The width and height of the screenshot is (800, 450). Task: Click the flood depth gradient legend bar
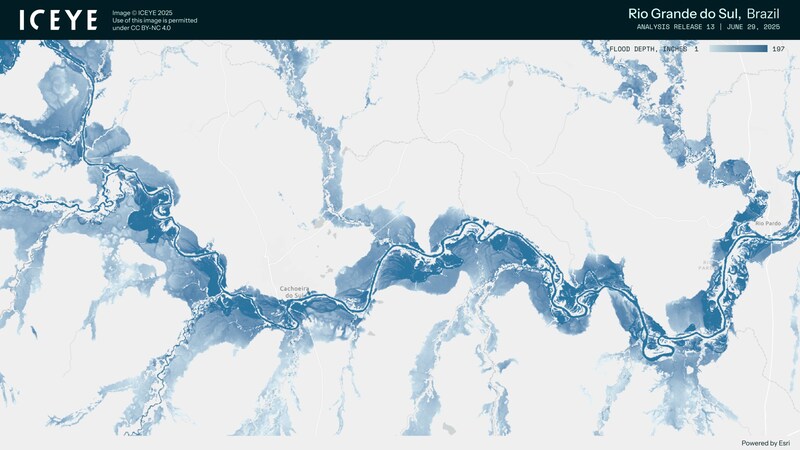pyautogui.click(x=738, y=48)
